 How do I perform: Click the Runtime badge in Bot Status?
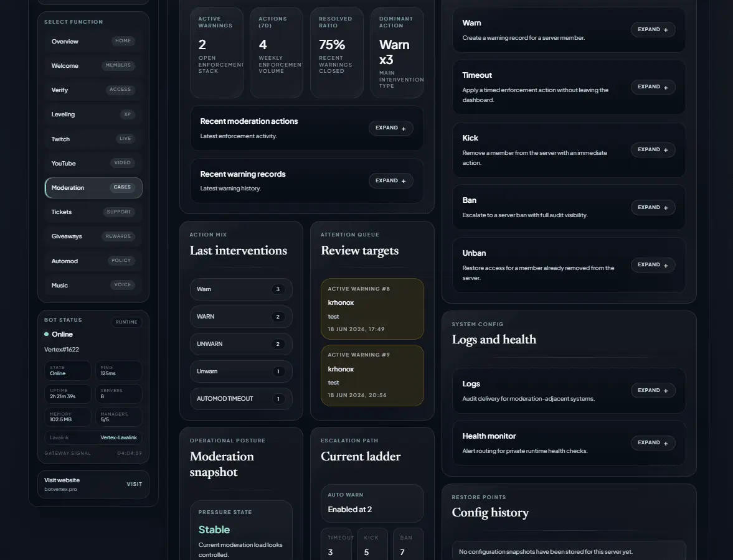(126, 322)
